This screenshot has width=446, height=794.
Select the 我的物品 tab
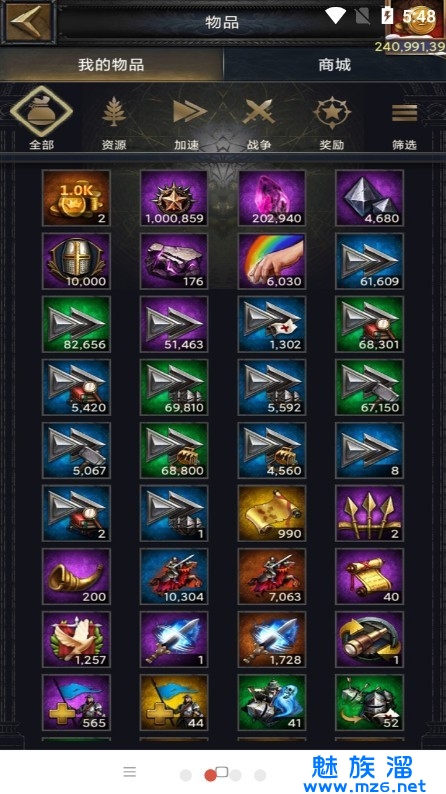pos(111,65)
